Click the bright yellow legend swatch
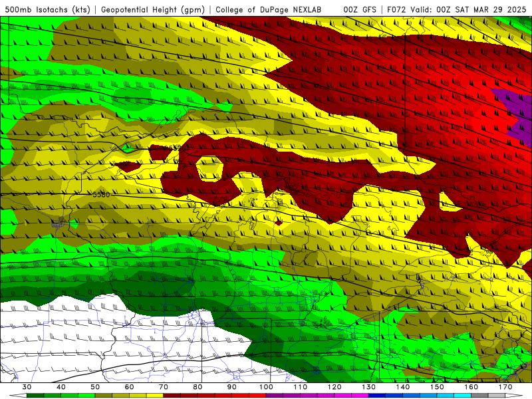The image size is (532, 399). tap(155, 396)
